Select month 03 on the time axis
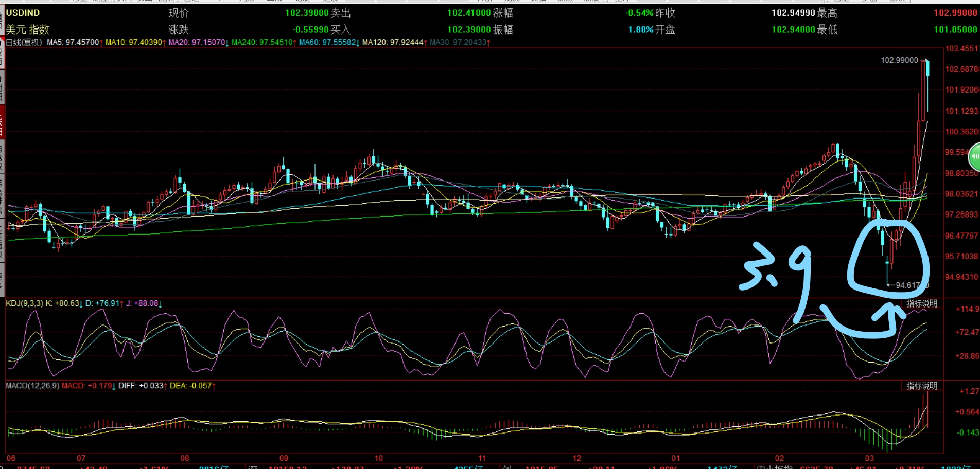980x469 pixels. click(869, 458)
